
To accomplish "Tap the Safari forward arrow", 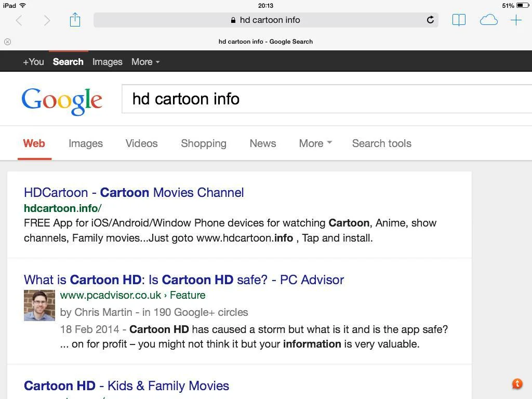I will 47,20.
